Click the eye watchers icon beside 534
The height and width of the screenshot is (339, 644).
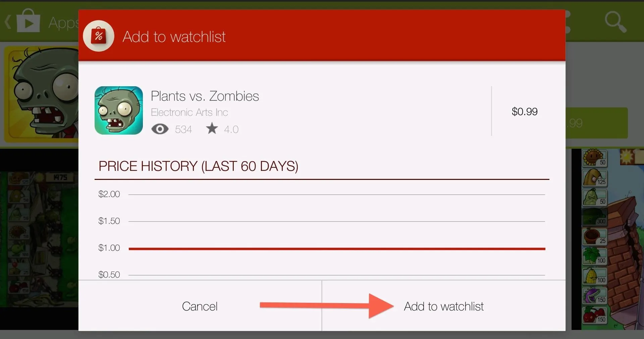160,129
